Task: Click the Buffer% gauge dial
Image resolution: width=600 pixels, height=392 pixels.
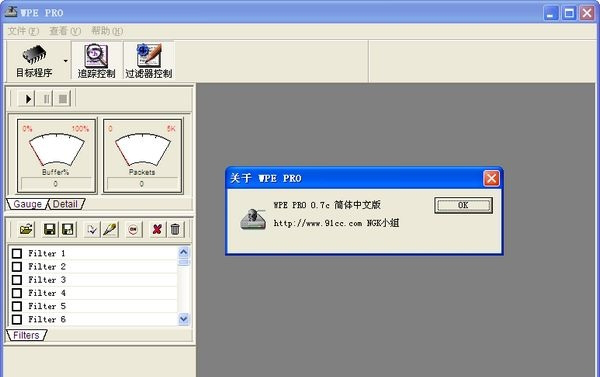Action: coord(56,150)
